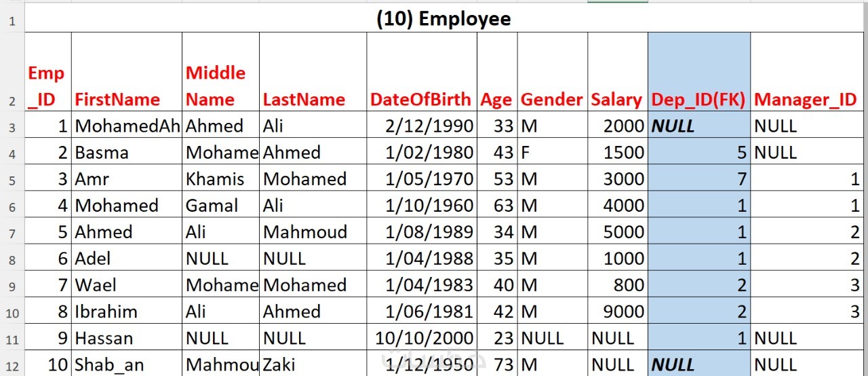This screenshot has height=376, width=868.
Task: Click the Manager_ID header cell
Action: coord(806,100)
